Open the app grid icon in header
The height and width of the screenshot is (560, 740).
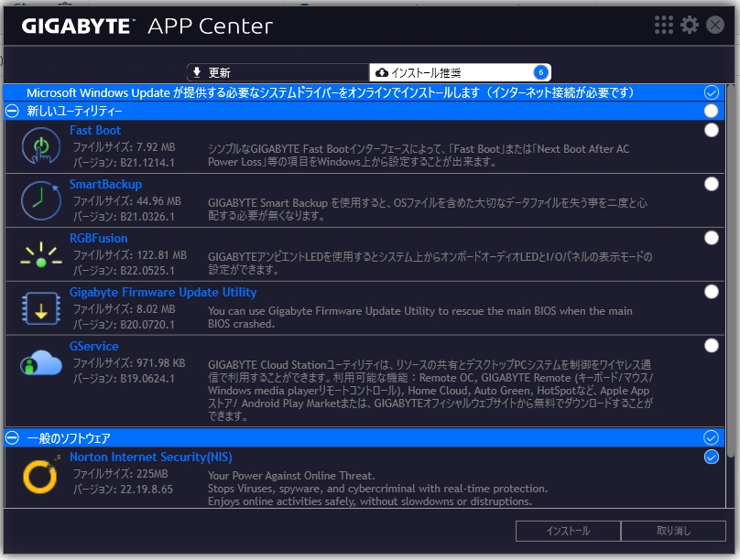pos(664,25)
